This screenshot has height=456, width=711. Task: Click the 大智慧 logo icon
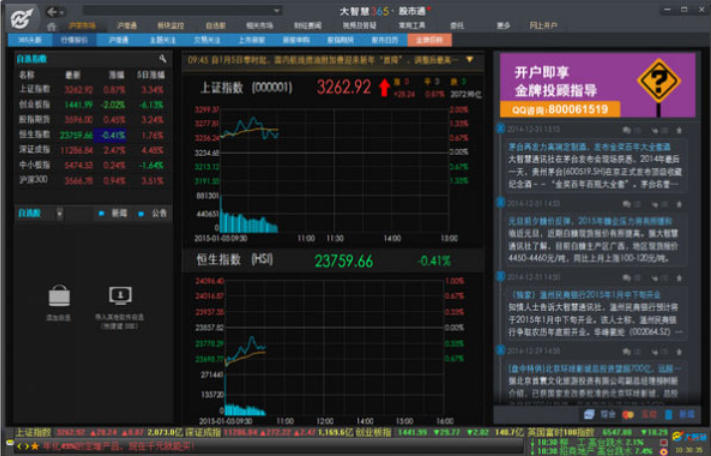click(x=22, y=18)
